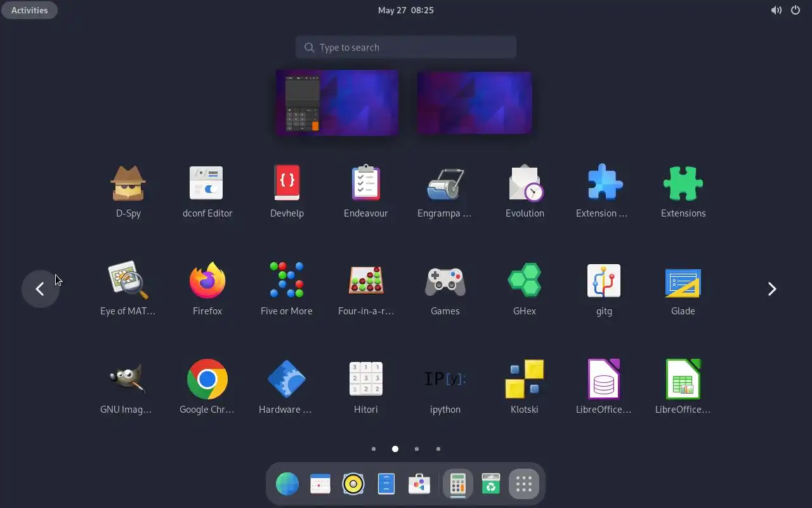Open the Files cabinet icon in dock
This screenshot has height=508, width=812.
pos(386,484)
